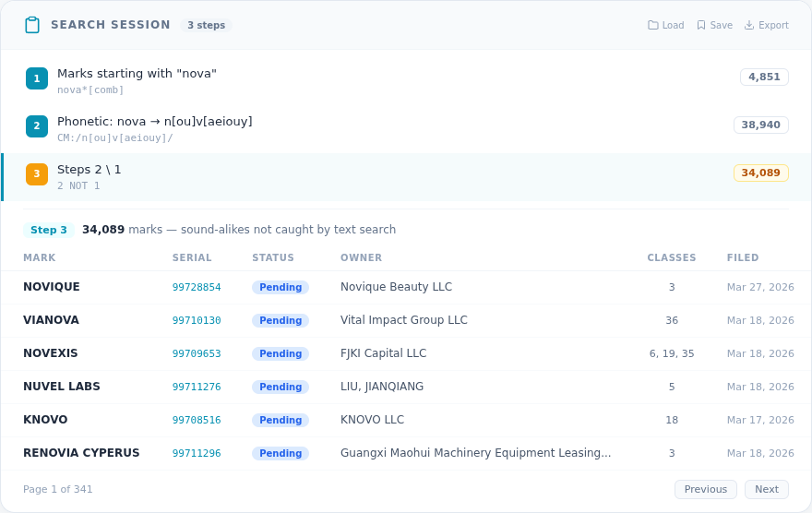Screen dimensions: 812x513
Task: Click the Export download icon
Action: (749, 26)
